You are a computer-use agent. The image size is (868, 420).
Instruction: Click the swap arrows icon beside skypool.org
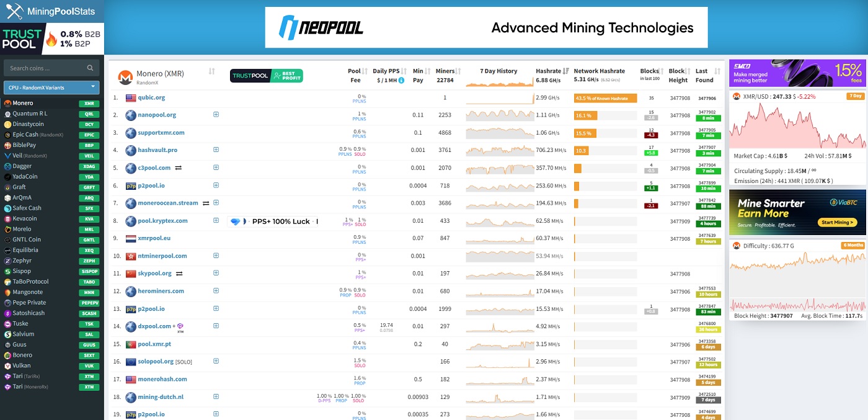pos(179,274)
